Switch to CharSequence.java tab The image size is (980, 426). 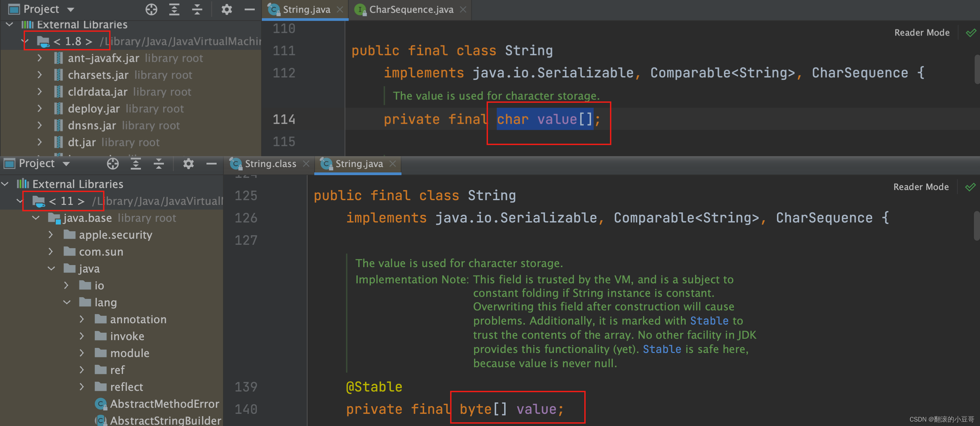pos(411,9)
